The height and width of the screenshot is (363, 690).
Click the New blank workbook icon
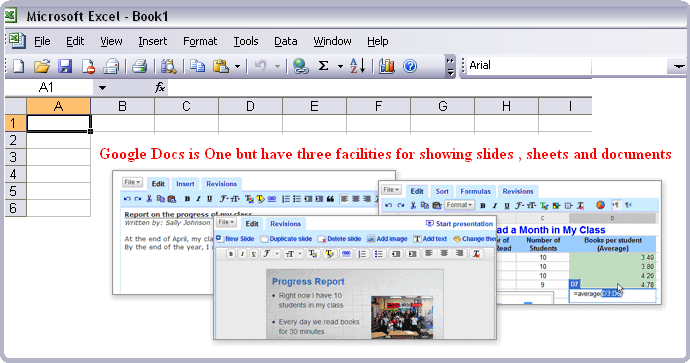tap(18, 66)
